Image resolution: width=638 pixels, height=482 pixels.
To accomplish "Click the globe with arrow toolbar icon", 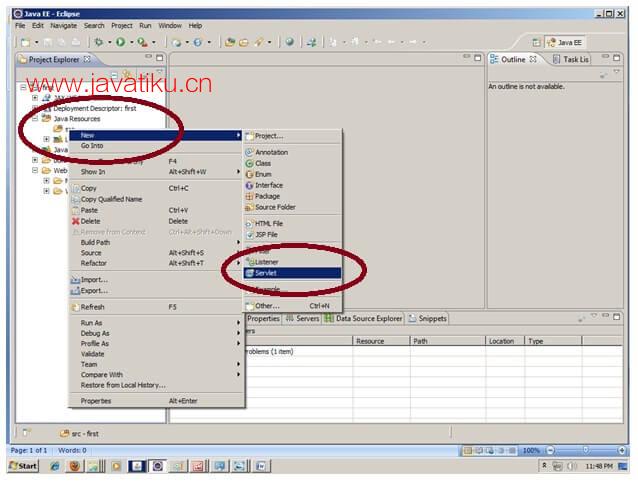I will 177,42.
